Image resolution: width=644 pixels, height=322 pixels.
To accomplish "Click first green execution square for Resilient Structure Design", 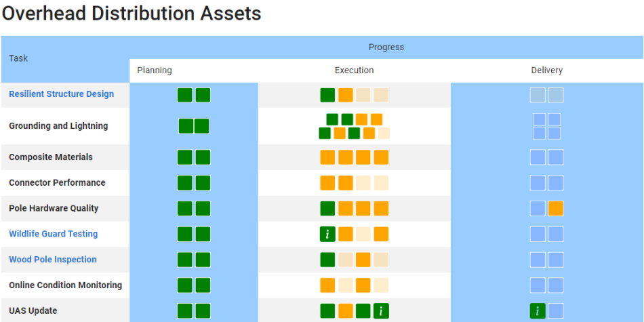I will 327,95.
